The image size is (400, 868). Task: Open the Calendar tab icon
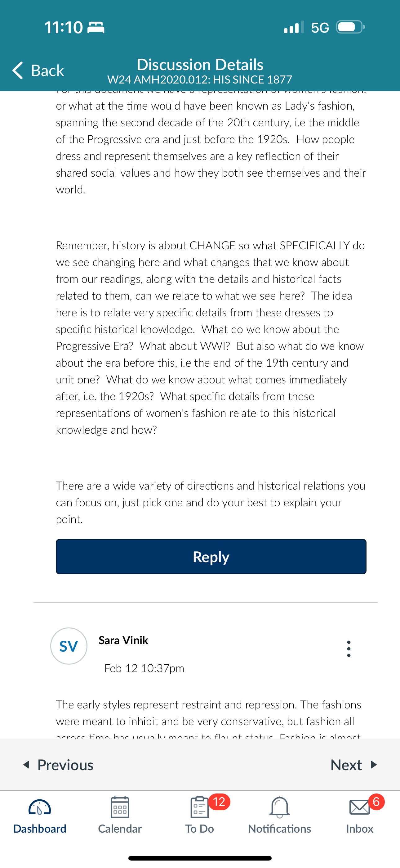[x=120, y=807]
